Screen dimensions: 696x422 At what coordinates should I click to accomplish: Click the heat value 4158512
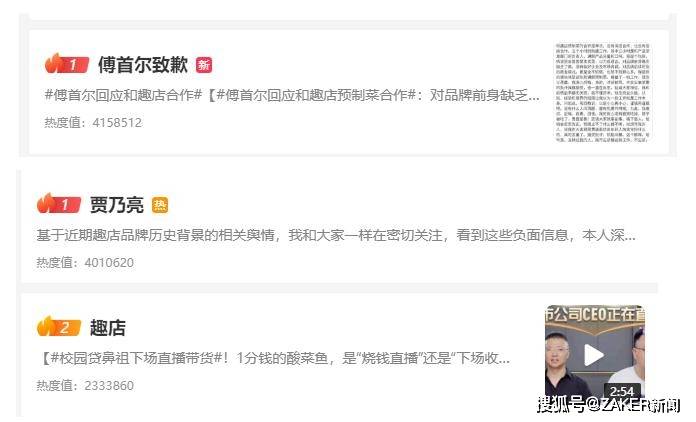tap(93, 122)
